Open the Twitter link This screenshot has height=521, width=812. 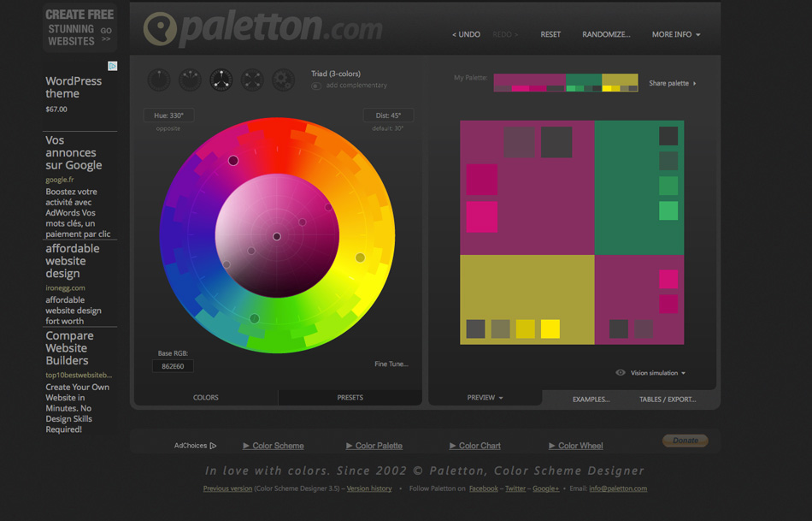click(x=515, y=488)
